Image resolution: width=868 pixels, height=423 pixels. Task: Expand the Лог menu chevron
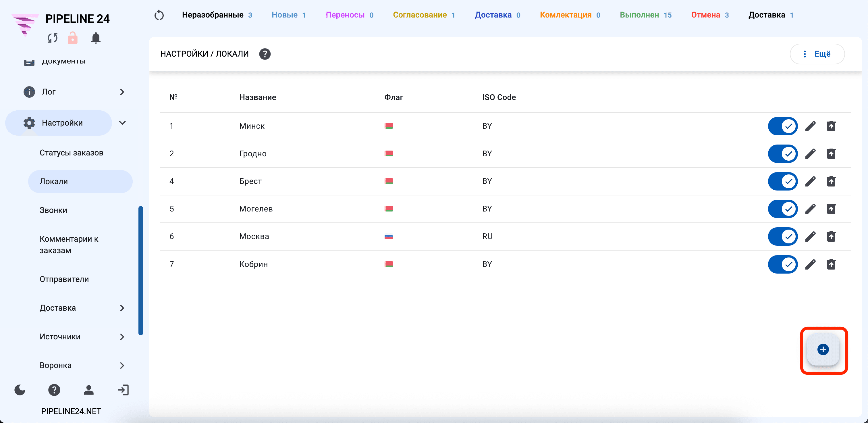[122, 92]
